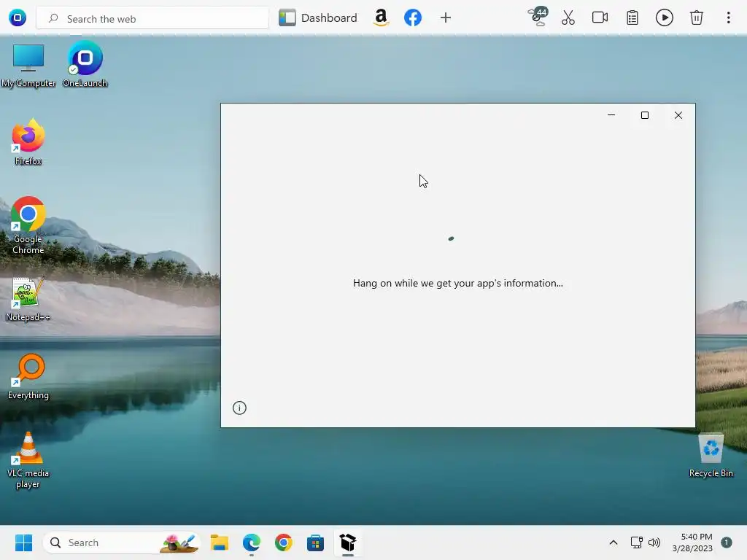Image resolution: width=747 pixels, height=560 pixels.
Task: Close the app installer window
Action: (678, 115)
